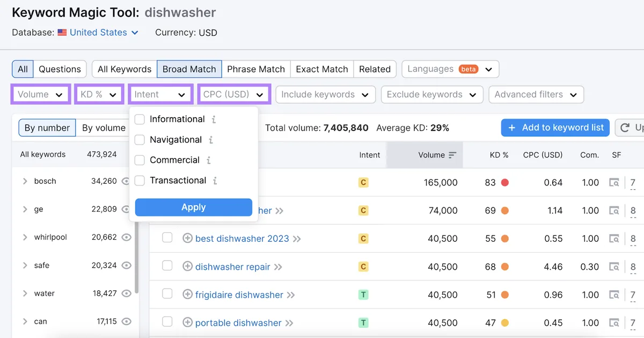The height and width of the screenshot is (338, 644).
Task: Click info icon next to Informational
Action: [x=214, y=119]
